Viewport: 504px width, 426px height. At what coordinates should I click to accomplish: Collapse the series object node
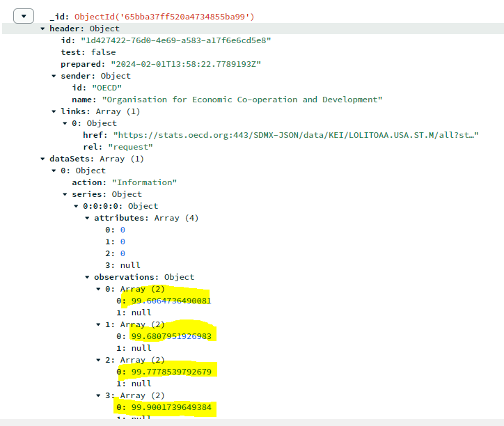[x=65, y=194]
